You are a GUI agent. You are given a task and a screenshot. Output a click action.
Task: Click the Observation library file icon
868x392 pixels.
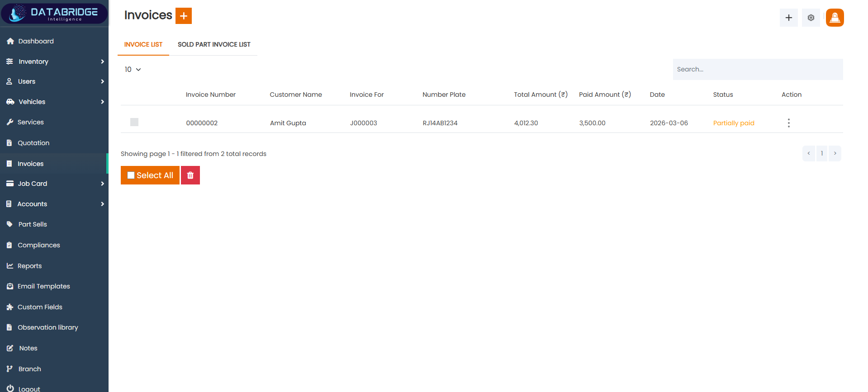pyautogui.click(x=9, y=327)
